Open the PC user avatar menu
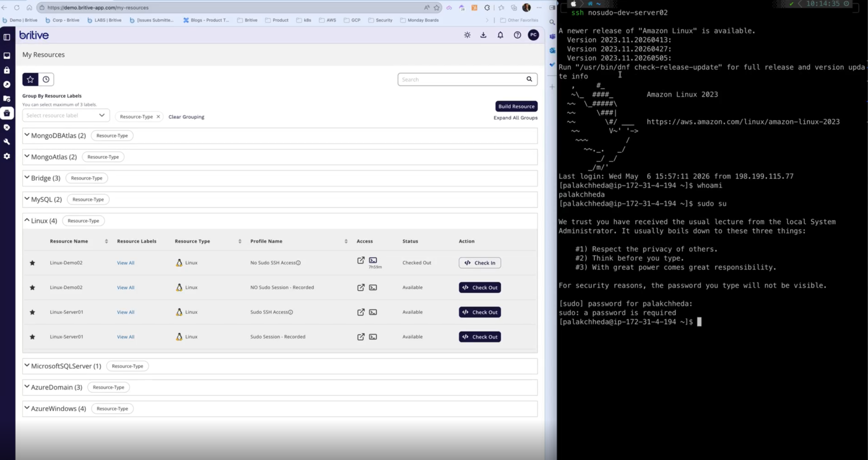 click(x=533, y=35)
